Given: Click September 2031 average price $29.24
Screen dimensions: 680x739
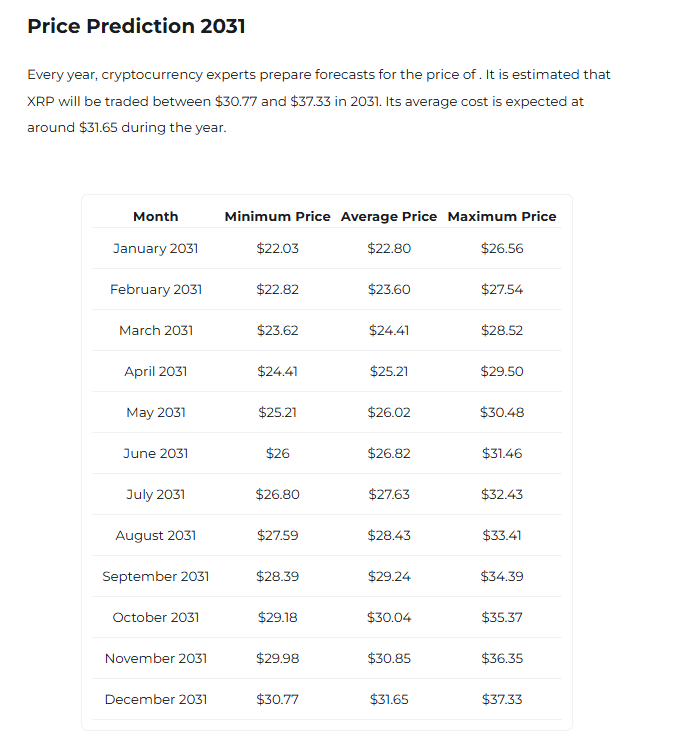Looking at the screenshot, I should pos(389,576).
